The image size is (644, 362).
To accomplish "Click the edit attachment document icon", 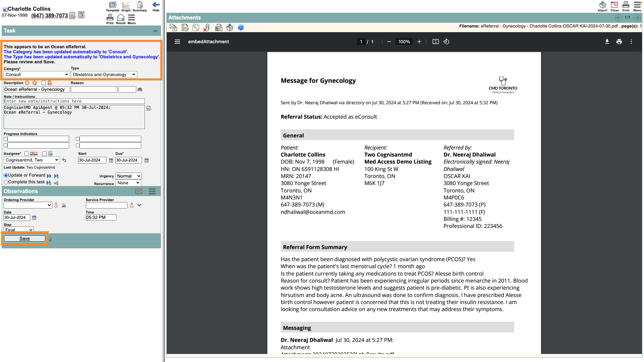I will click(185, 27).
